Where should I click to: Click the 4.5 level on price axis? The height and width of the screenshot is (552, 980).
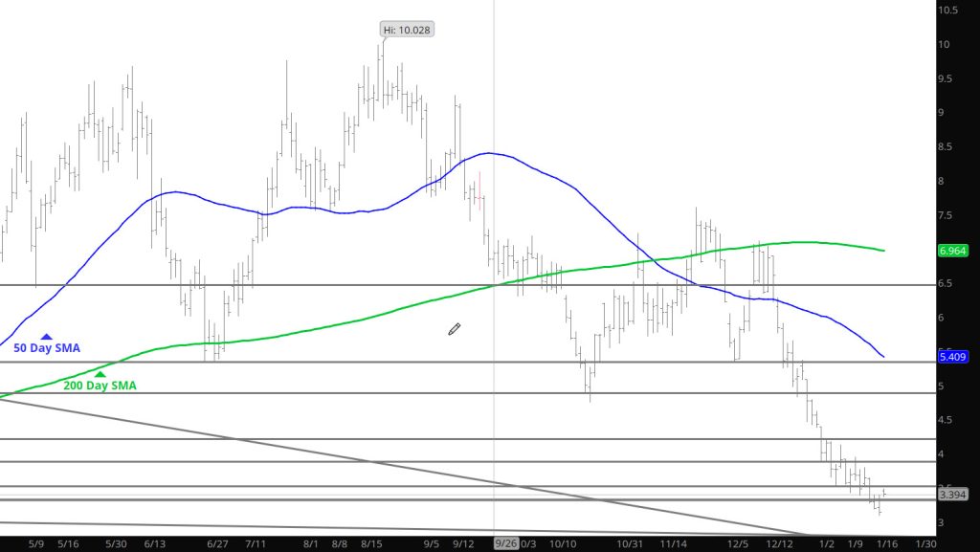point(947,420)
